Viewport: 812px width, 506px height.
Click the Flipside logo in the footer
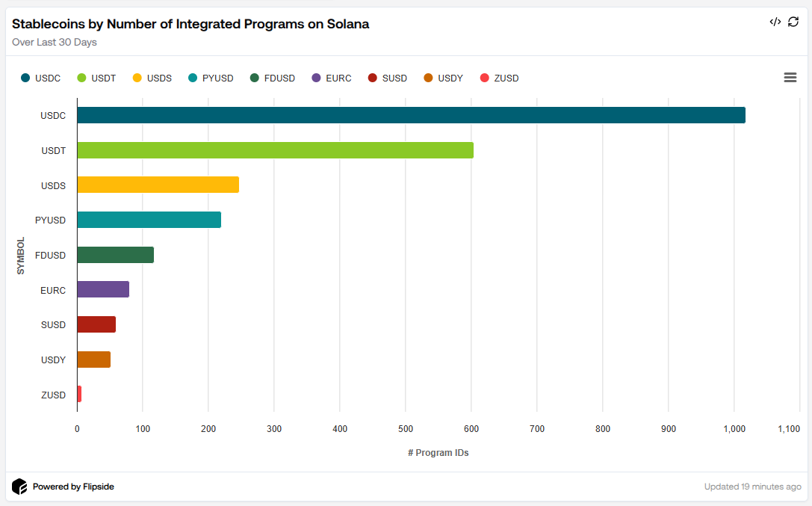click(19, 486)
